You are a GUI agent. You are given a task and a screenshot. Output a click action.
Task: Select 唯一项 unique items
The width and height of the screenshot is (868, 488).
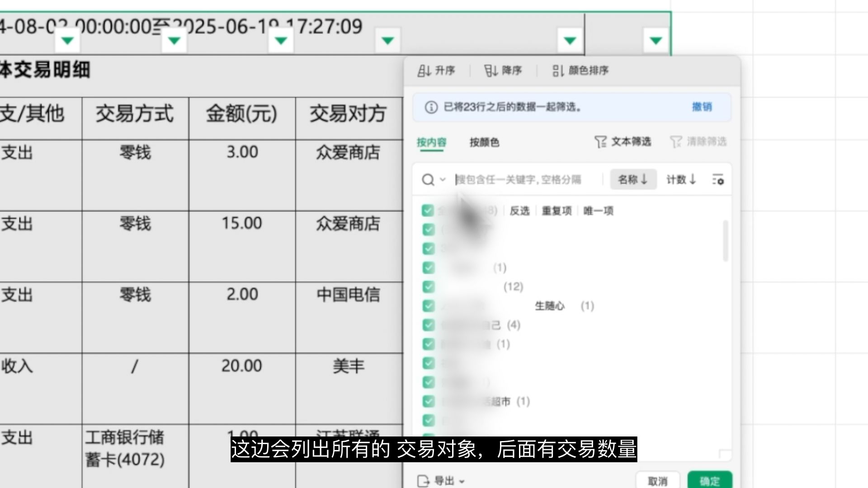click(x=598, y=211)
